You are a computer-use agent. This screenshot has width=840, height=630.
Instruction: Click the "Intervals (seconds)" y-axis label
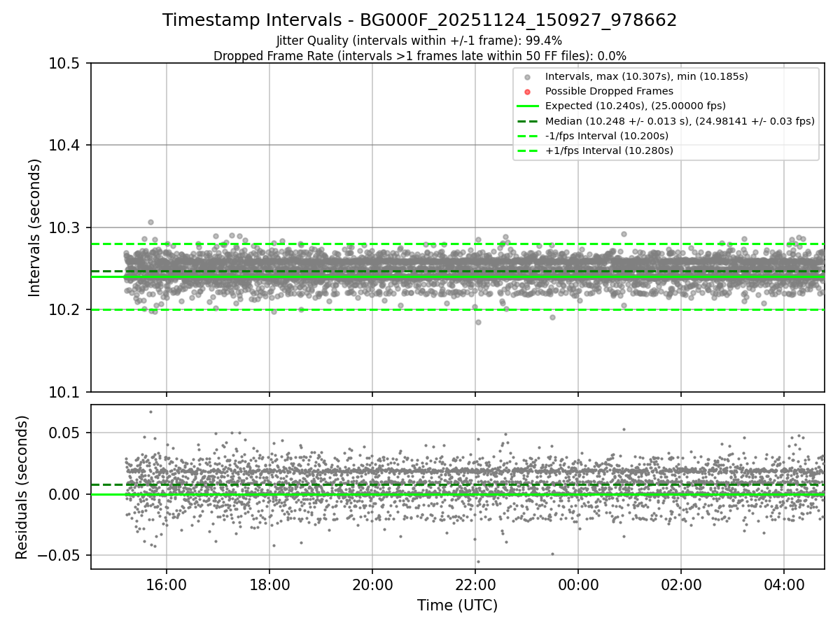point(35,227)
